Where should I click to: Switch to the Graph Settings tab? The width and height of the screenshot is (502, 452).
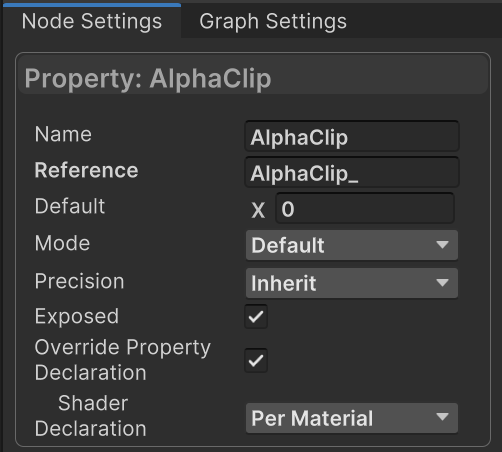click(273, 22)
